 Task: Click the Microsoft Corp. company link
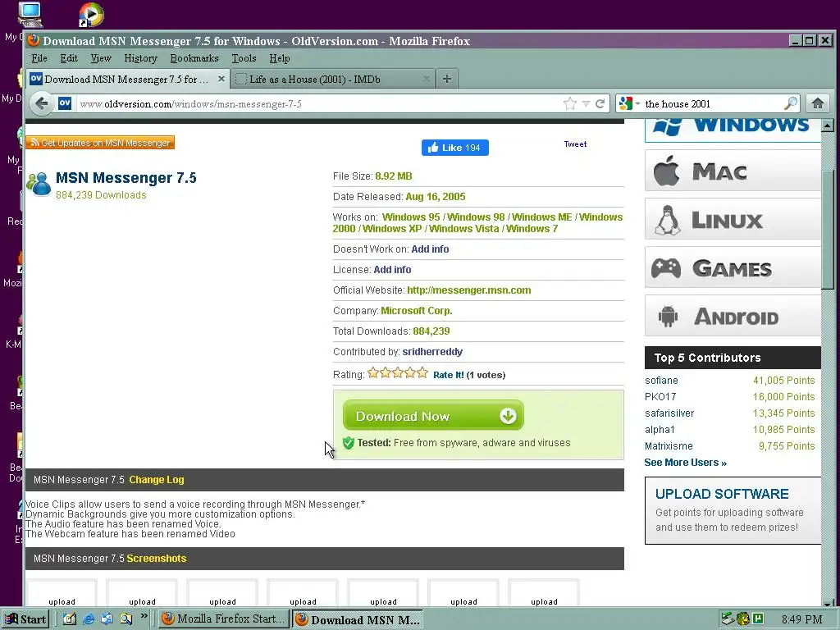[416, 311]
